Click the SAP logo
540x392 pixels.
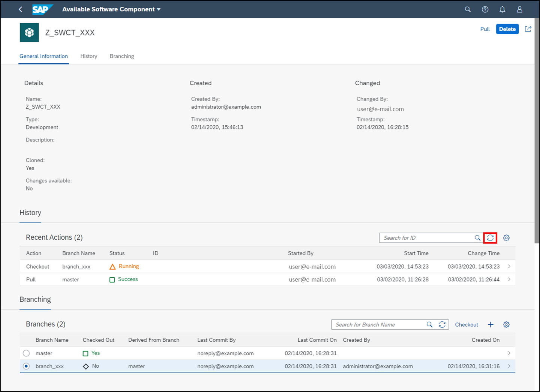(42, 9)
